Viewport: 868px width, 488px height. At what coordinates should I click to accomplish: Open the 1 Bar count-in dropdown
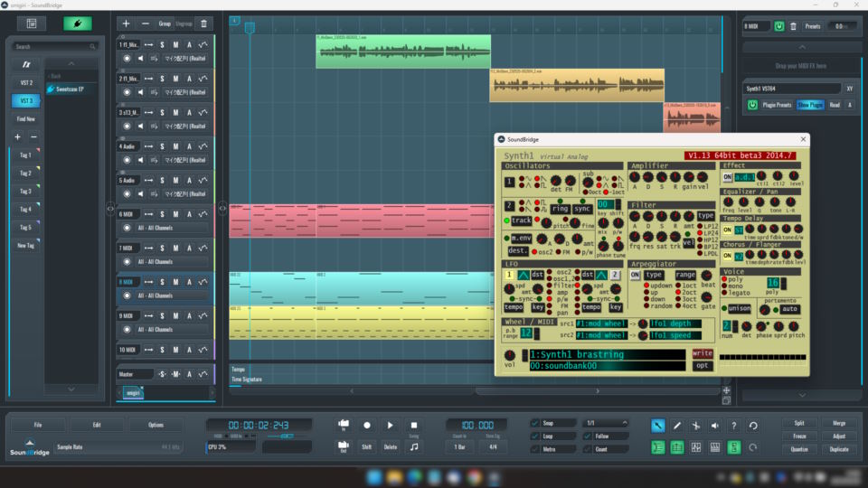coord(459,447)
